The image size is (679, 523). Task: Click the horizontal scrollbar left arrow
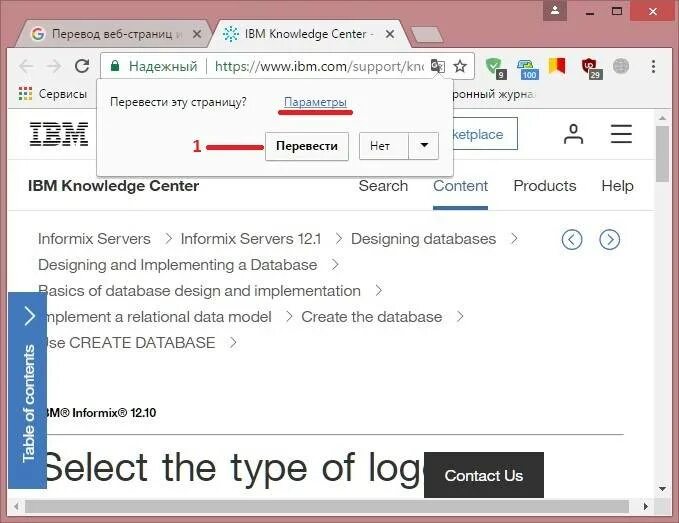[16, 506]
